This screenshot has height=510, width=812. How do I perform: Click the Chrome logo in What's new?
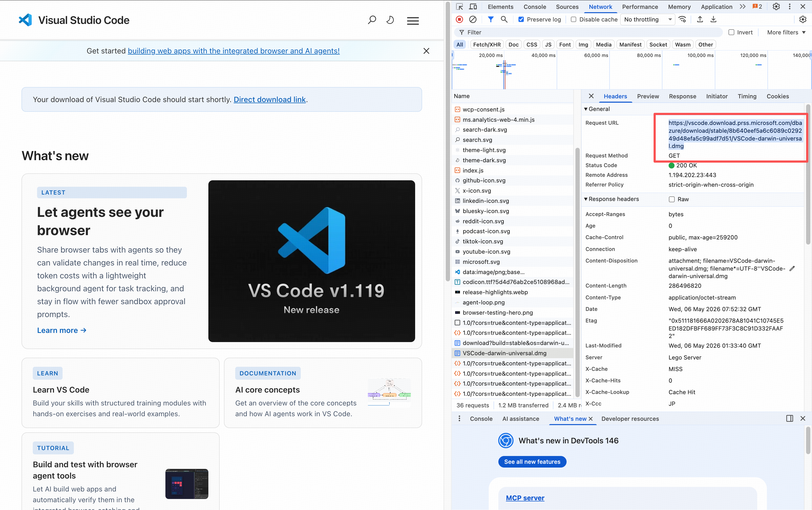506,440
